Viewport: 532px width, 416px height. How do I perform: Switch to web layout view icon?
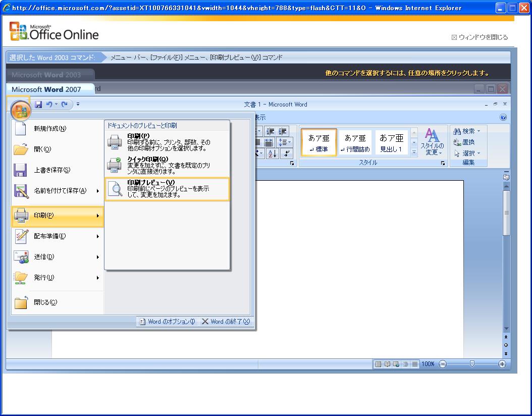pyautogui.click(x=396, y=364)
